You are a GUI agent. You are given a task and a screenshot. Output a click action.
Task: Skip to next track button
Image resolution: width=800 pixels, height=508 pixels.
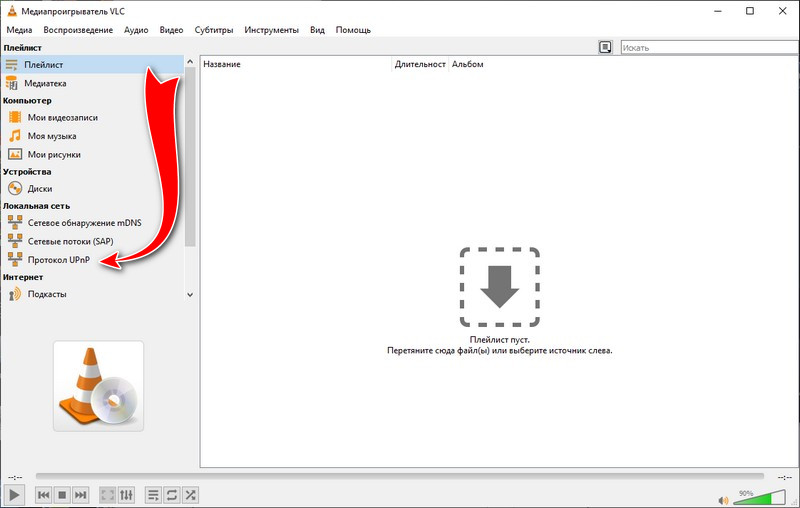pyautogui.click(x=80, y=495)
